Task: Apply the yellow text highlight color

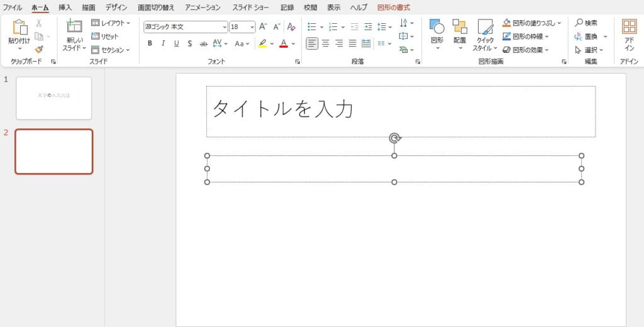Action: pyautogui.click(x=262, y=43)
